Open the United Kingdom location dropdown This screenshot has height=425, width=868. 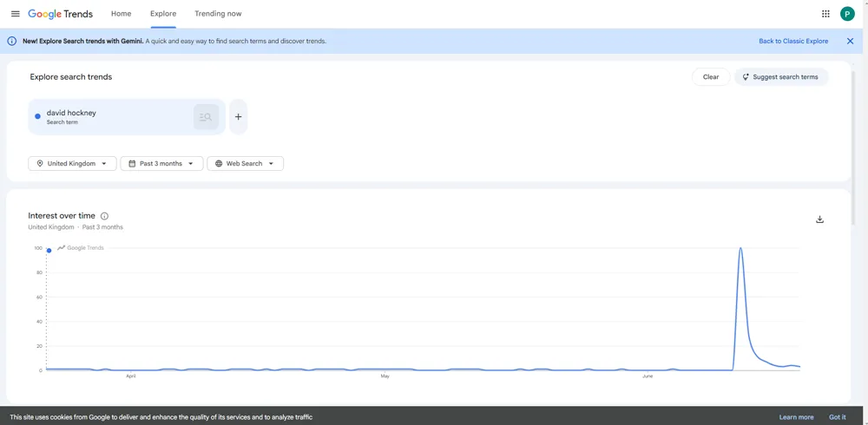pyautogui.click(x=73, y=163)
